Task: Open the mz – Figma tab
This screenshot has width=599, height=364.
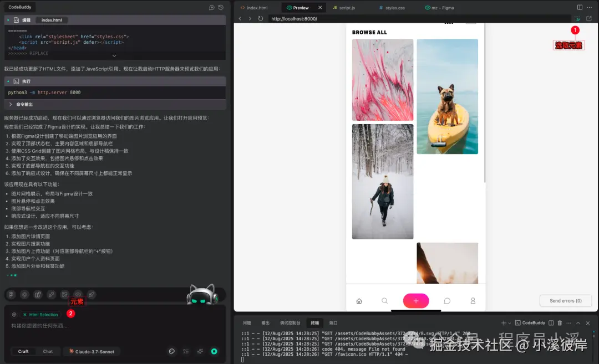Action: coord(440,8)
